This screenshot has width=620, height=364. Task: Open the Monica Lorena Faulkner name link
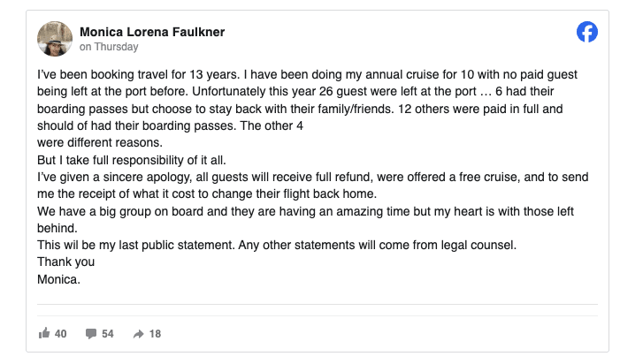pos(152,32)
